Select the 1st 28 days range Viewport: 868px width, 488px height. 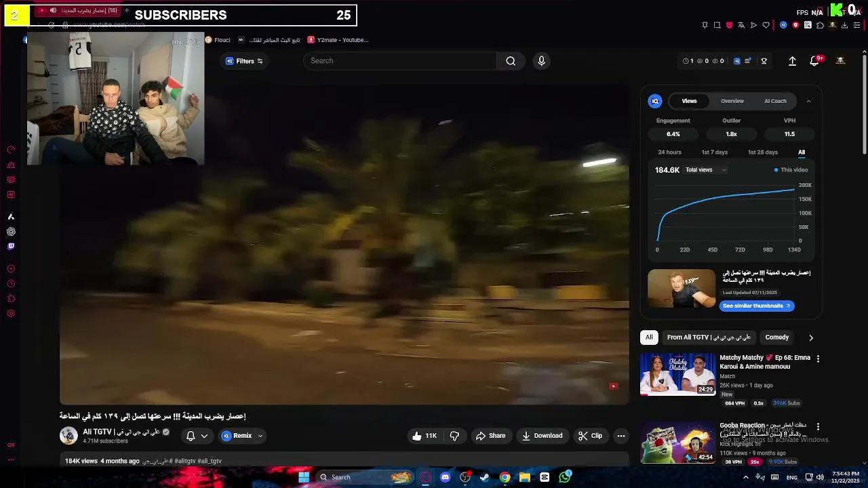point(762,152)
